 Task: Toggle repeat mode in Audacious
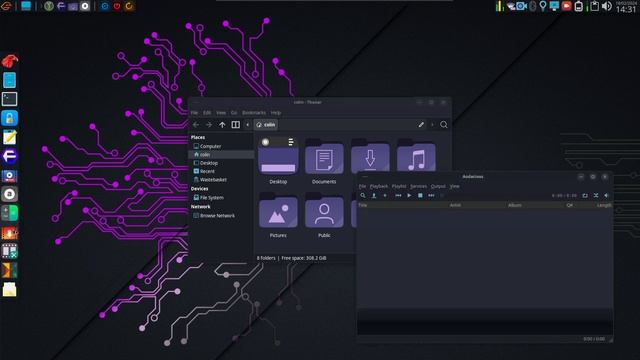click(585, 196)
